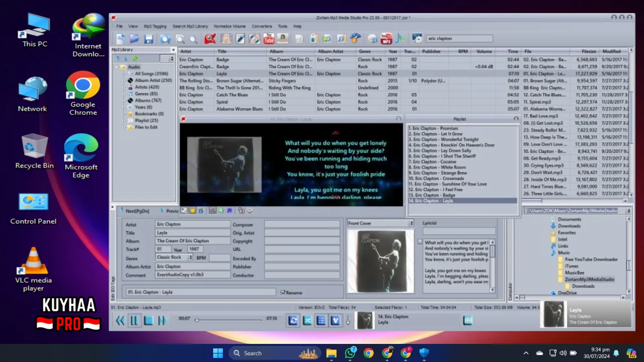Toggle the playlist view button in player
The image size is (644, 362).
(x=321, y=320)
